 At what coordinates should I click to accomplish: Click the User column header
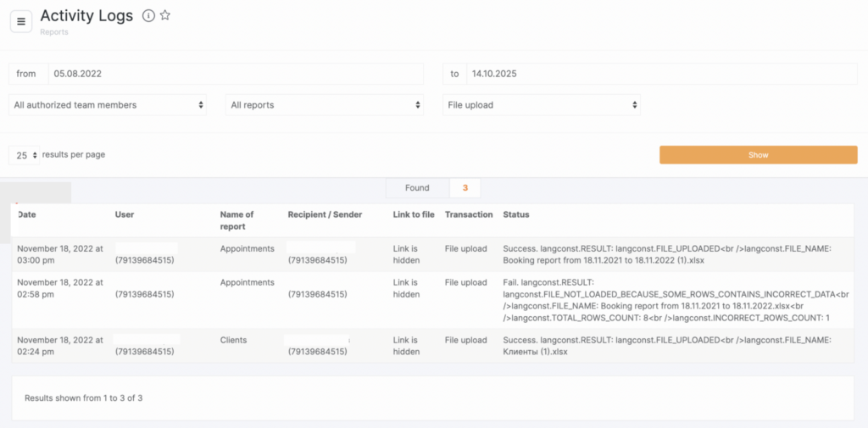tap(125, 214)
